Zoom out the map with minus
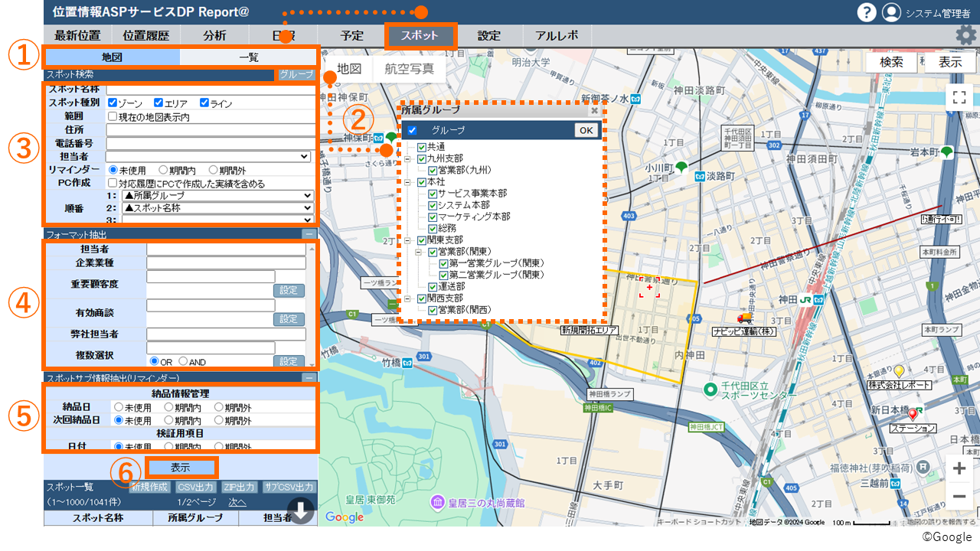 (959, 497)
